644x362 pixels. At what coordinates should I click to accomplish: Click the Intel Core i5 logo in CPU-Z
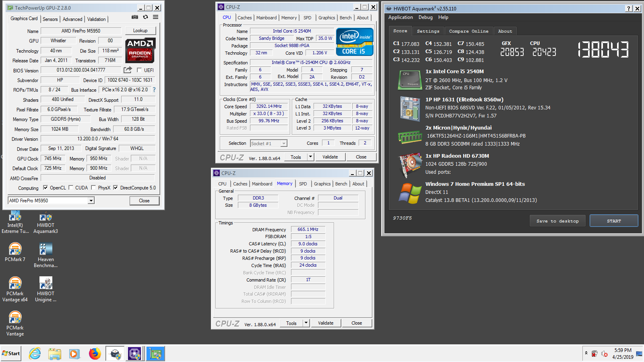[x=355, y=42]
